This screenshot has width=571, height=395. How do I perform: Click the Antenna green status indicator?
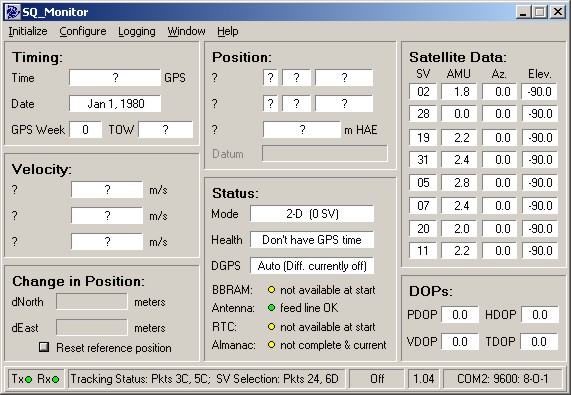(271, 308)
